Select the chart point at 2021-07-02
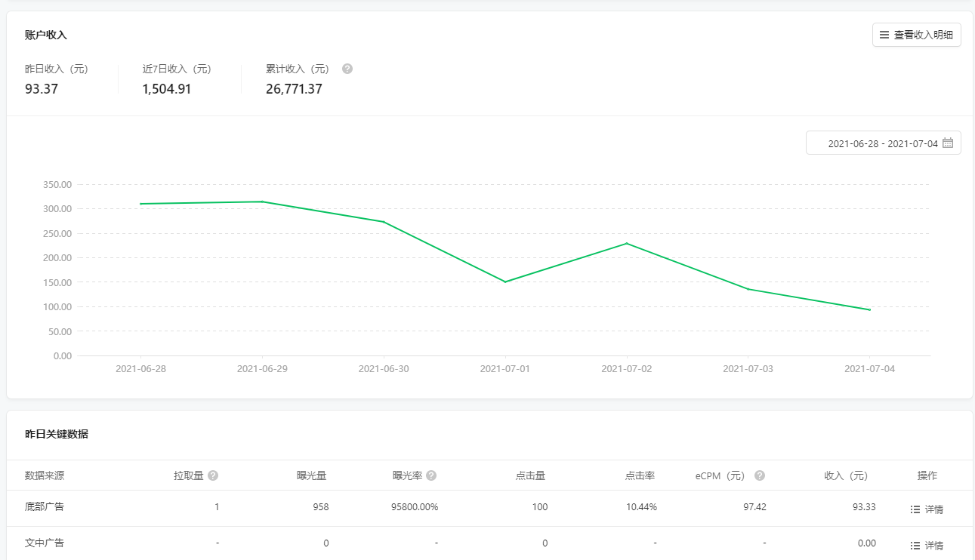Screen dimensions: 975x560 [x=627, y=243]
